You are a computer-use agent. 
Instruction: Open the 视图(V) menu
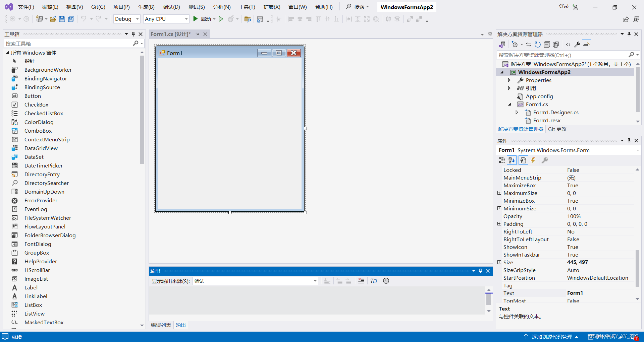coord(74,6)
